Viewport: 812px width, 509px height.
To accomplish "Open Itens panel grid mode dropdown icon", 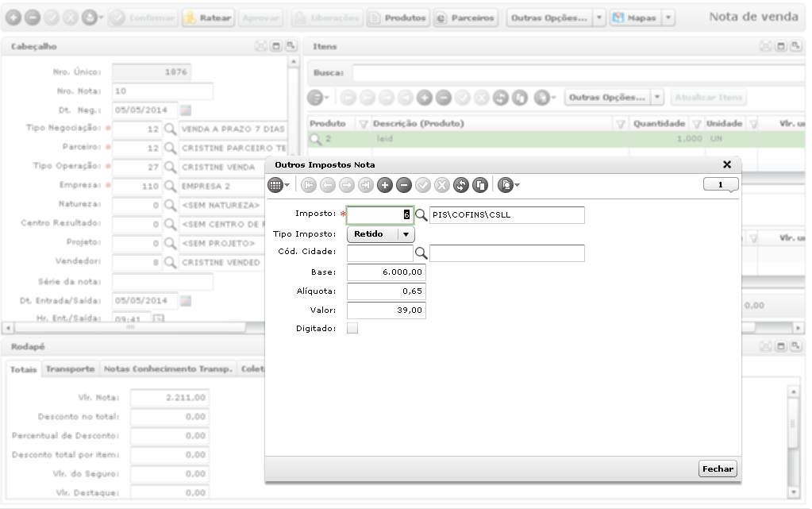I will pos(318,98).
